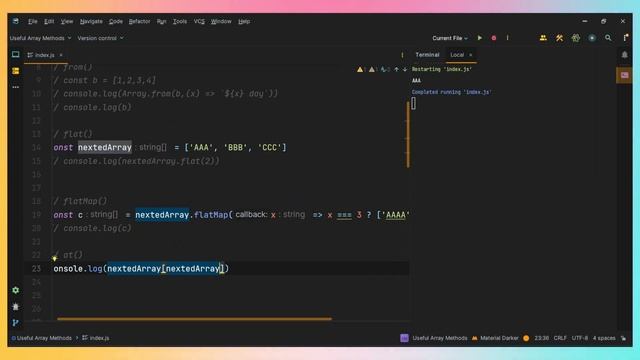Image resolution: width=640 pixels, height=360 pixels.
Task: Click the terminal input cursor line
Action: click(x=413, y=104)
